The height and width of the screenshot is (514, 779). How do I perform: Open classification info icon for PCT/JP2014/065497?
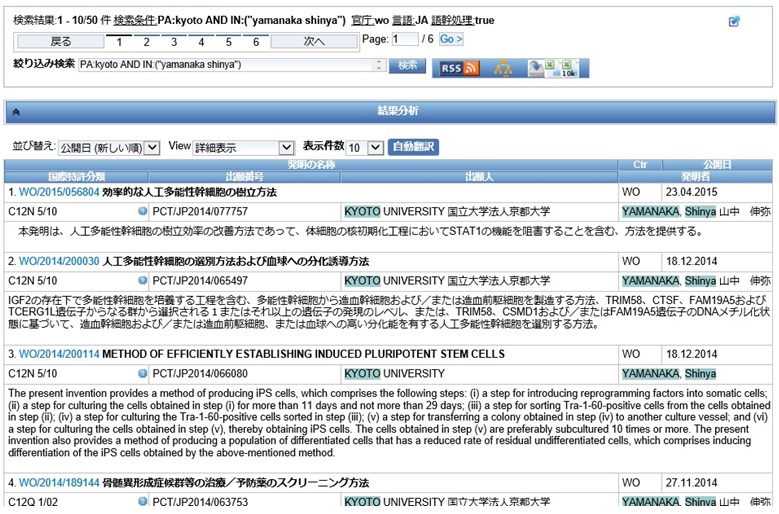click(142, 280)
